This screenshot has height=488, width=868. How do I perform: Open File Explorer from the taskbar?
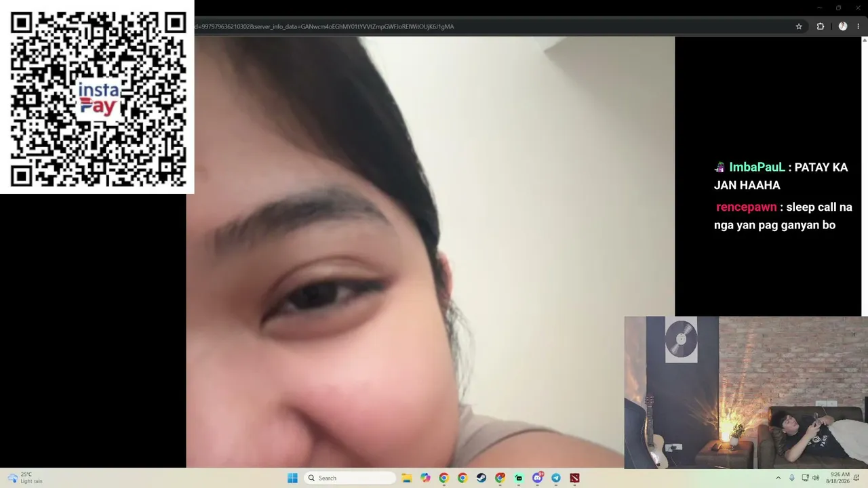[x=407, y=478]
